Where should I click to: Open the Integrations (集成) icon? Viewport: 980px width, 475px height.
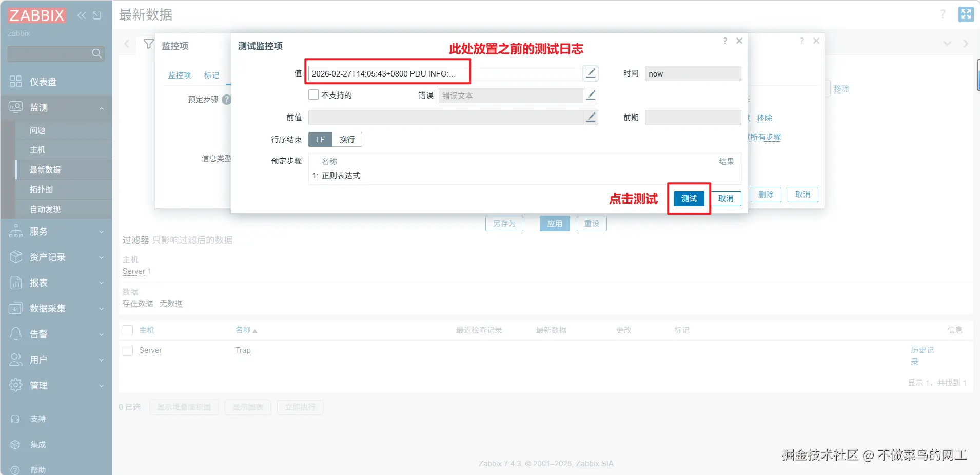click(x=15, y=445)
